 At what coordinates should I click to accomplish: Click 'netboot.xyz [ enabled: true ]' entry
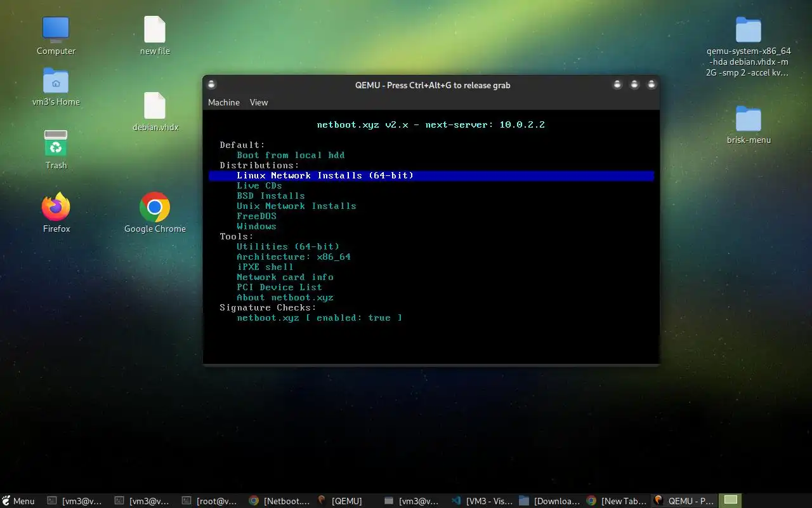tap(319, 317)
